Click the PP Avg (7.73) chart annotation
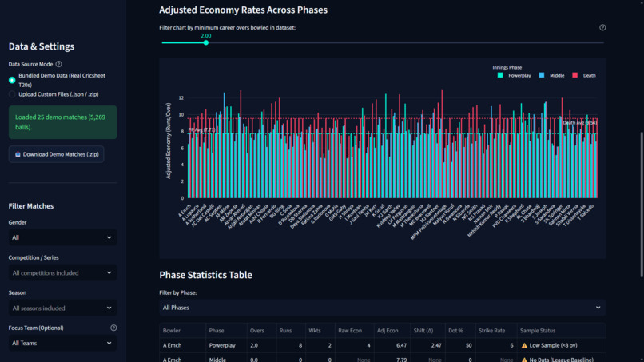 tap(201, 129)
